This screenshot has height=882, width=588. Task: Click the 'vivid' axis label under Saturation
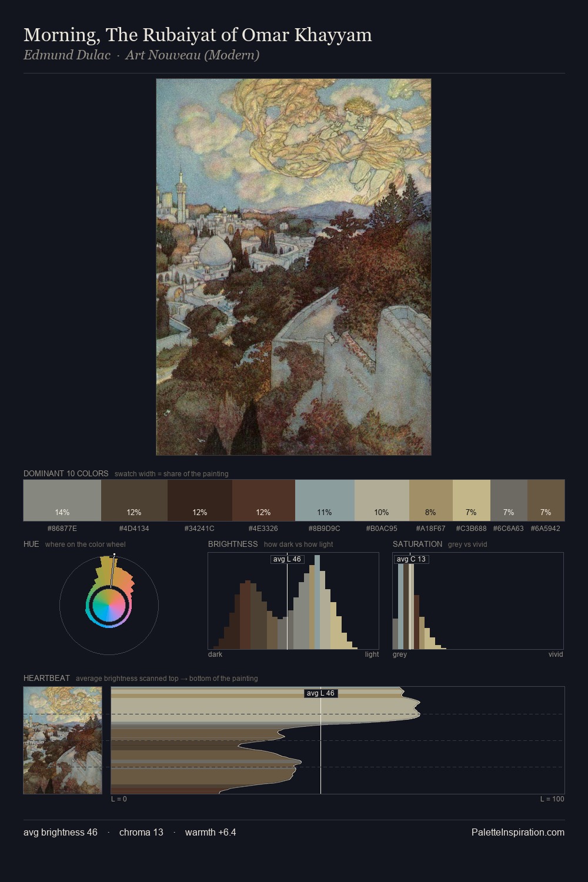(x=556, y=654)
